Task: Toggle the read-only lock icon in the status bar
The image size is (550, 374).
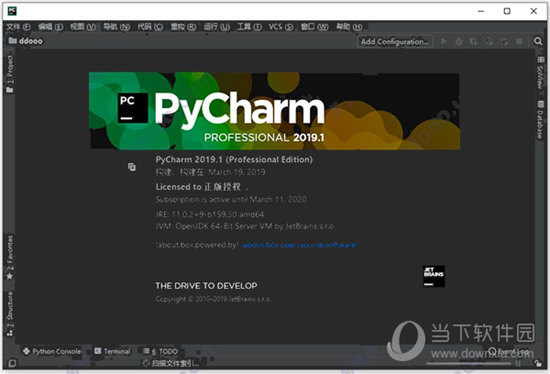Action: pos(538,364)
